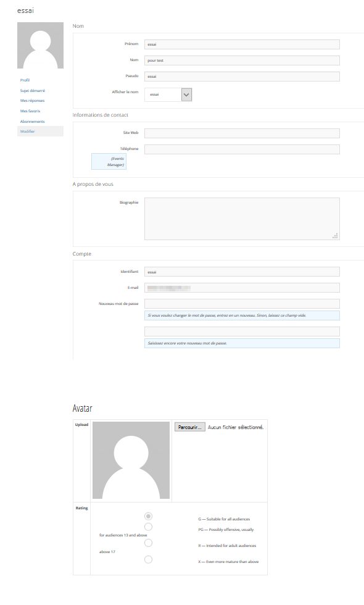Grab the Biographie textarea resize handle icon
The image size is (364, 605).
click(x=335, y=236)
